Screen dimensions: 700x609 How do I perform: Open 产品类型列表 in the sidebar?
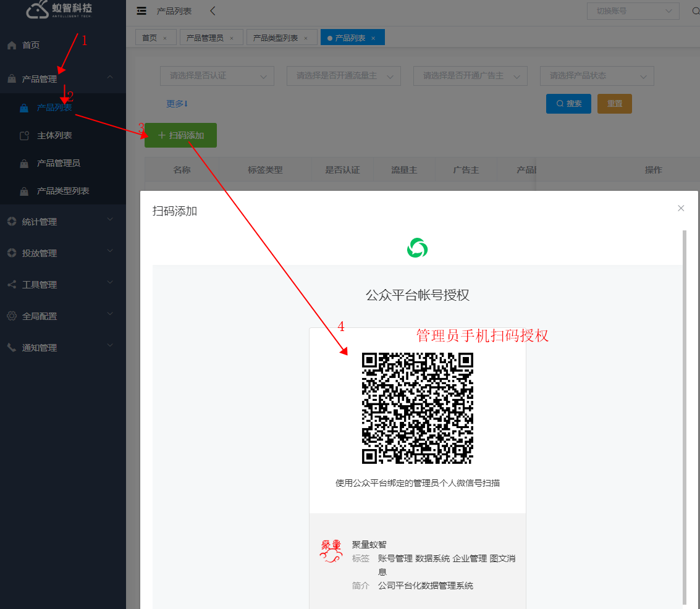[x=63, y=191]
